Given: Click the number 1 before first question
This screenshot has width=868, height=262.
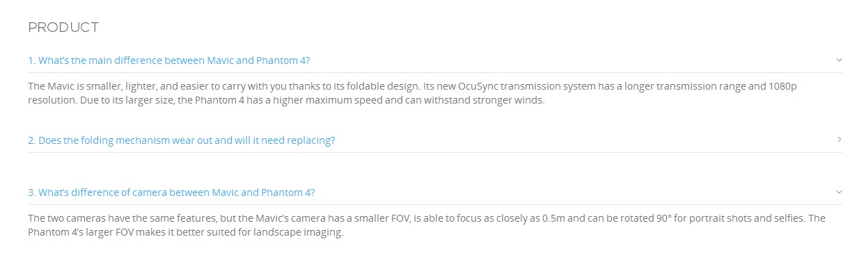Looking at the screenshot, I should [x=31, y=60].
